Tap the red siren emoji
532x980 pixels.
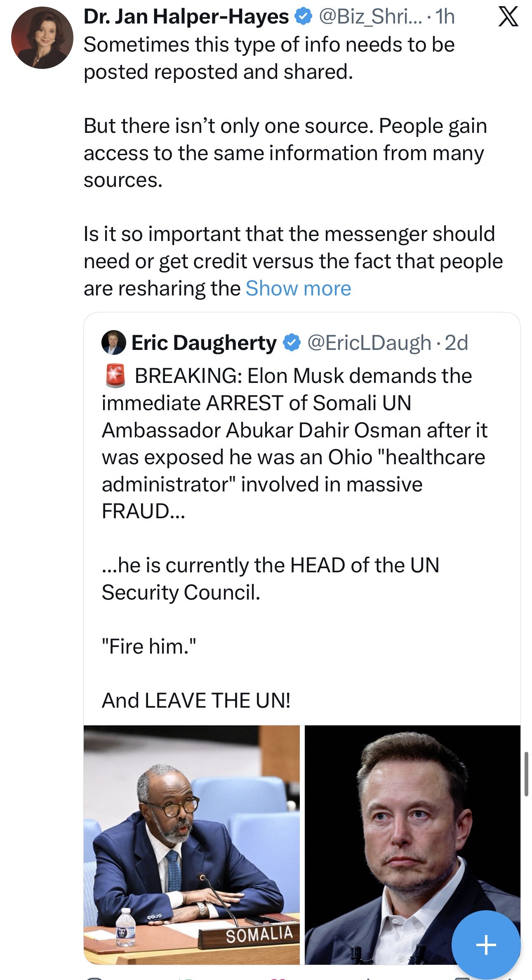(x=115, y=375)
